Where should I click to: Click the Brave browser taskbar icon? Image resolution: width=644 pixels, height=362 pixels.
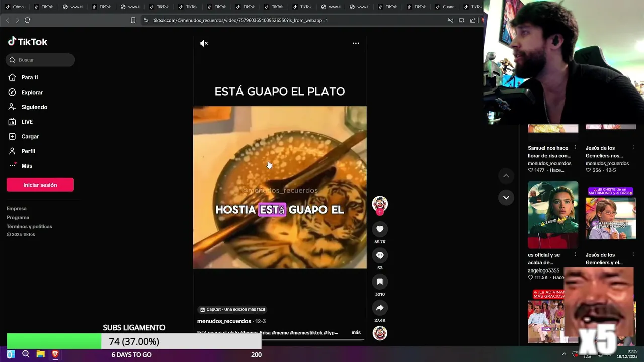pos(55,354)
